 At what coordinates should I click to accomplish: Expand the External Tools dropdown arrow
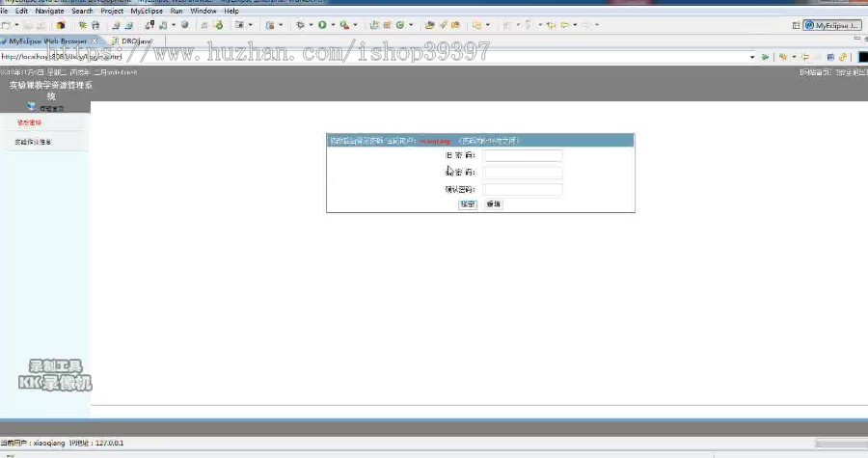coord(355,25)
